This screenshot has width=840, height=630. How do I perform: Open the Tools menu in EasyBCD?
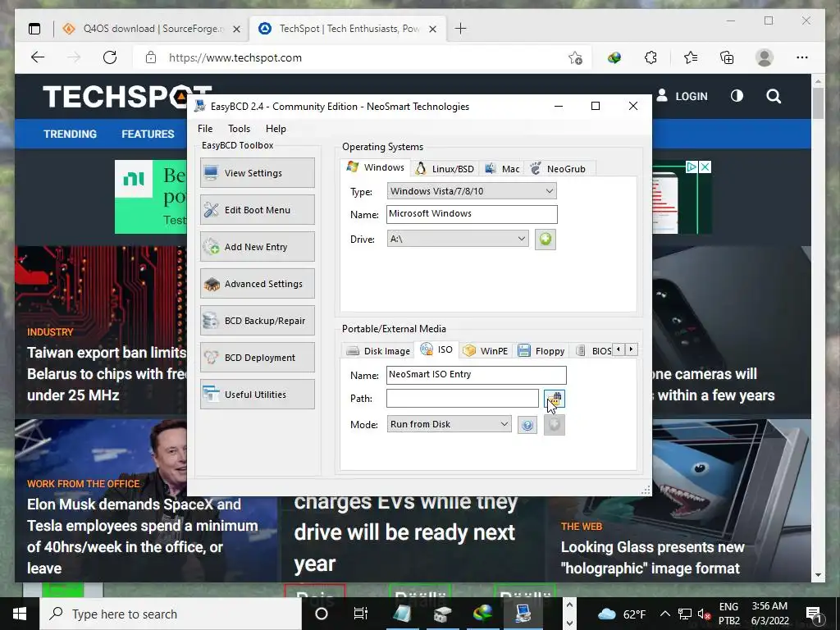point(239,129)
